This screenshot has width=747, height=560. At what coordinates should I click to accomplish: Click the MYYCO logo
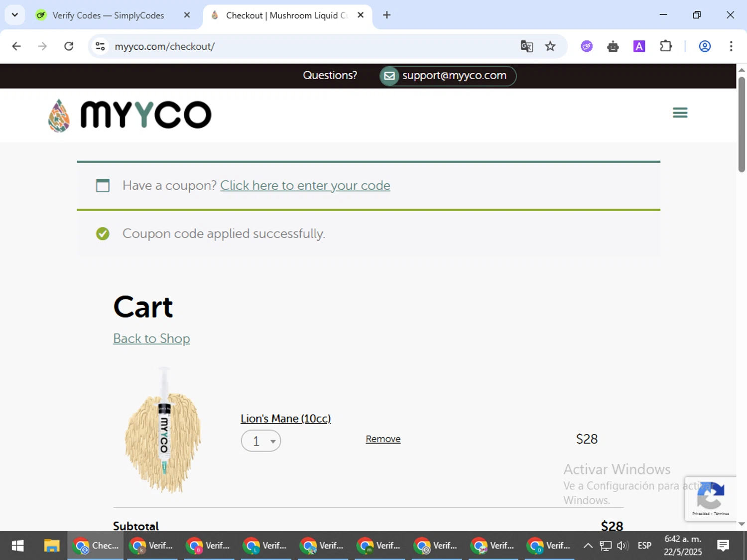tap(129, 115)
